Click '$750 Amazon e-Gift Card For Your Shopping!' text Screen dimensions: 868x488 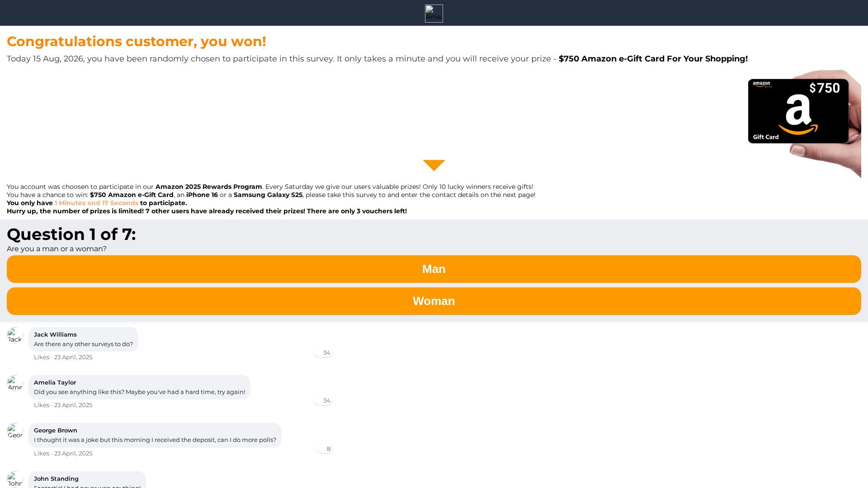653,59
